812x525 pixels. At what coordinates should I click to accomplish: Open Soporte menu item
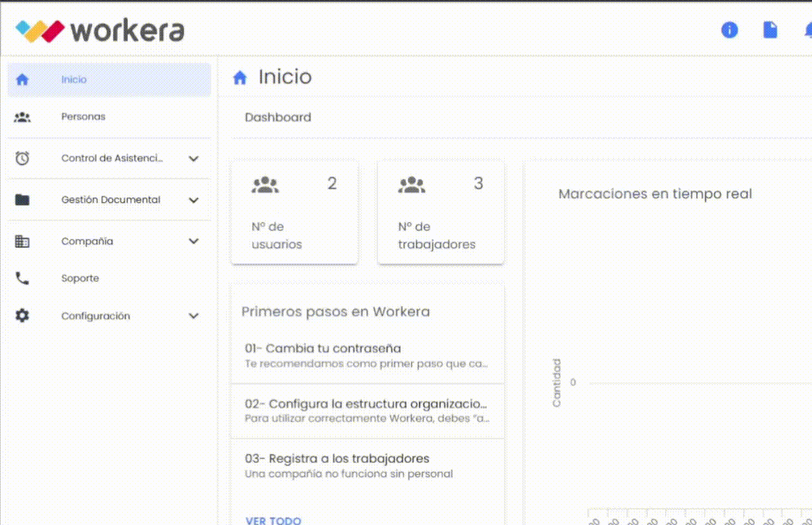point(109,278)
